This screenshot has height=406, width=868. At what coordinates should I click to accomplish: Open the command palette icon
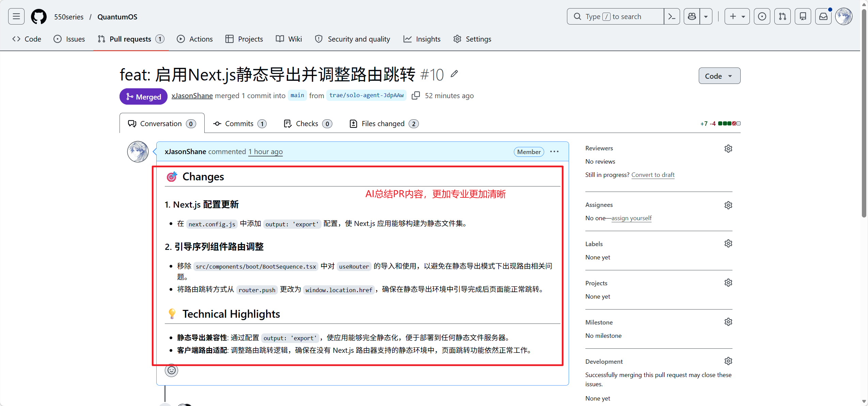point(672,16)
